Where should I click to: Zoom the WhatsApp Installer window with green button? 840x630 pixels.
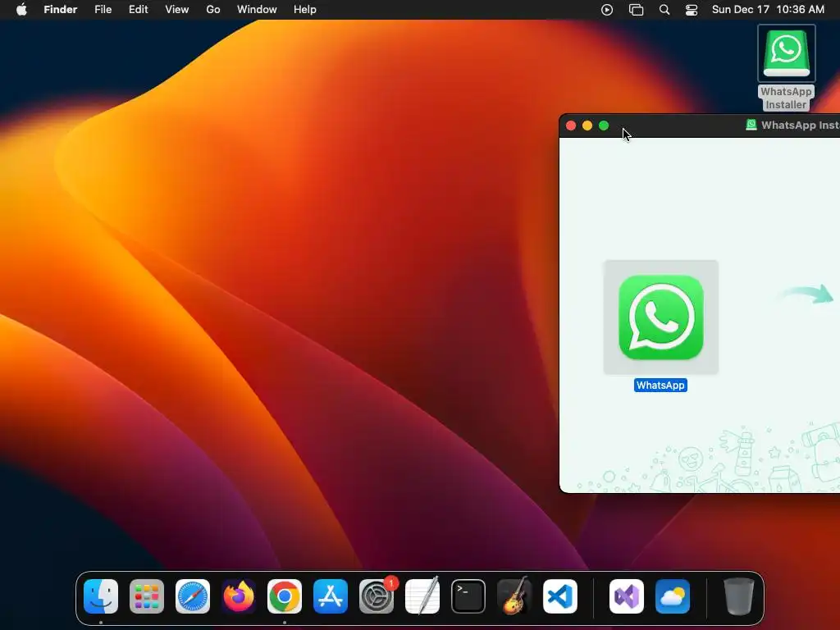tap(604, 126)
